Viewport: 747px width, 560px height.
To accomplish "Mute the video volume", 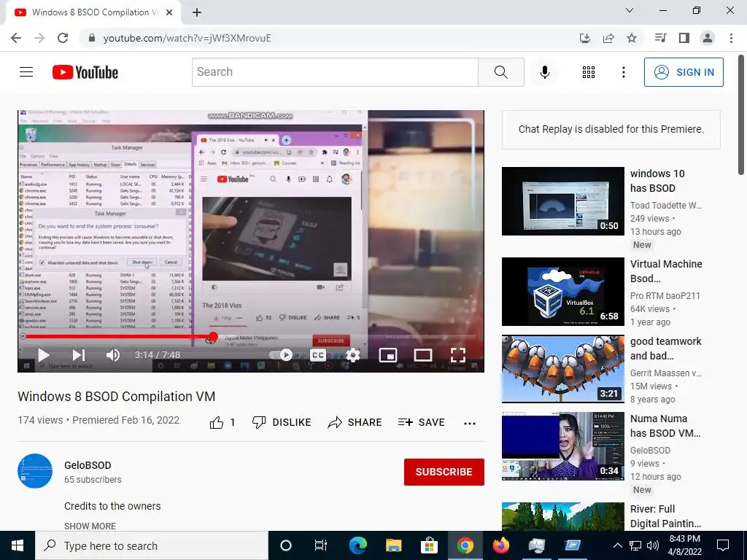I will click(x=113, y=355).
